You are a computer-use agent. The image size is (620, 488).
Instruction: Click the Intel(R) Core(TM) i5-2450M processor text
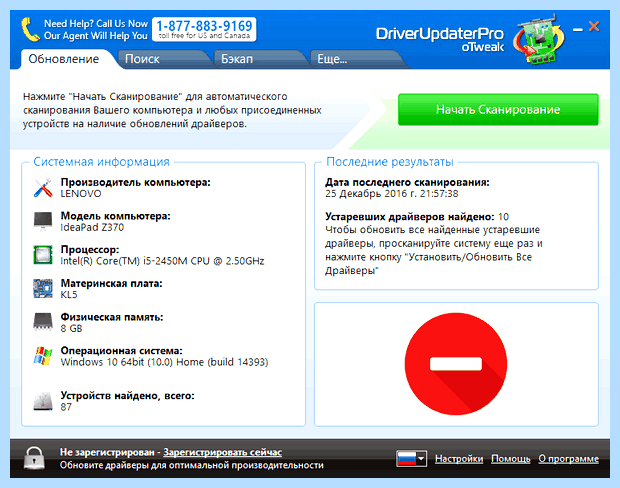[x=162, y=261]
